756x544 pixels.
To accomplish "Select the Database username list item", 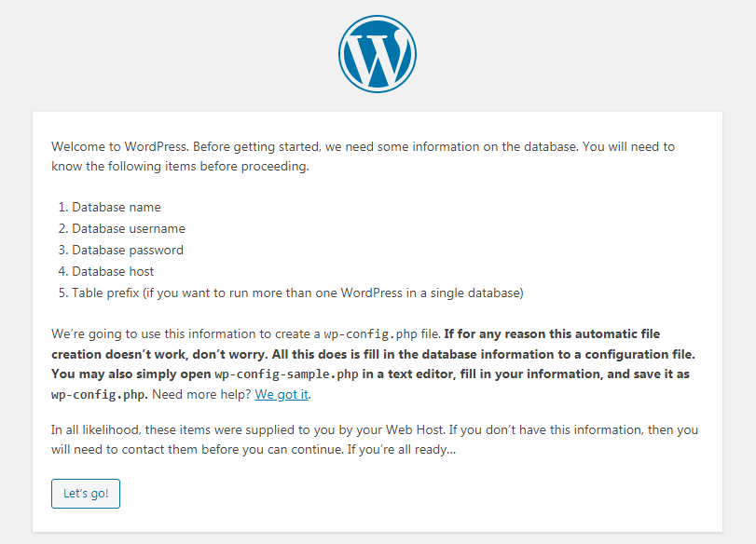I will [129, 228].
